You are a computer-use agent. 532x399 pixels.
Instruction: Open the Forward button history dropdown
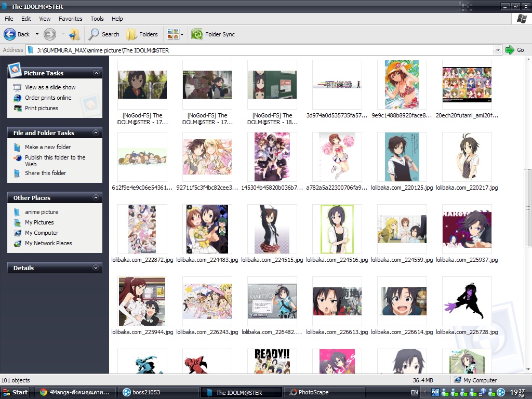(x=63, y=34)
